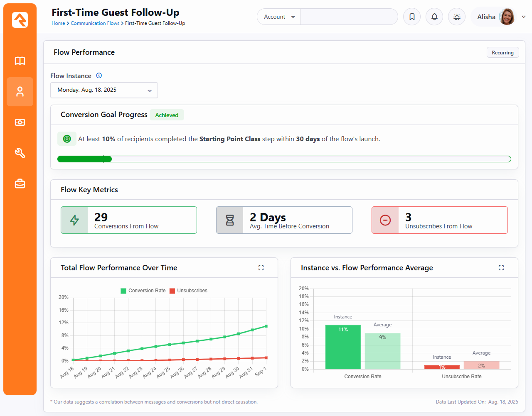Viewport: 532px width, 416px height.
Task: Open the Account search scope dropdown
Action: pyautogui.click(x=279, y=17)
